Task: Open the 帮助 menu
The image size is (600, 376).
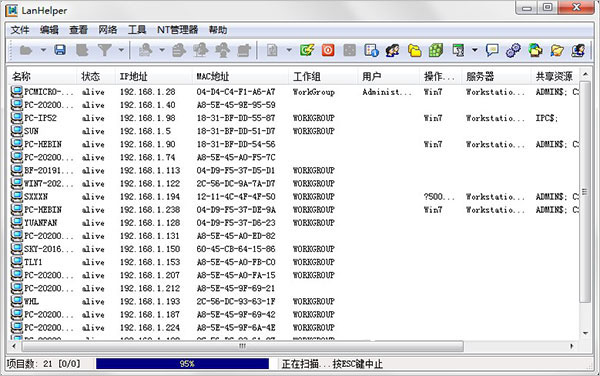Action: (x=218, y=30)
